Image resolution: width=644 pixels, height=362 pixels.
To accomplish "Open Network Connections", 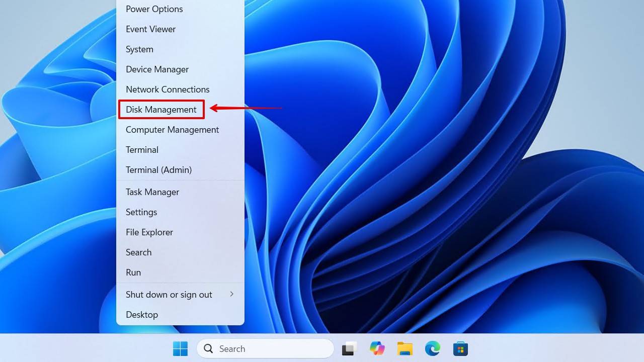I will (168, 89).
